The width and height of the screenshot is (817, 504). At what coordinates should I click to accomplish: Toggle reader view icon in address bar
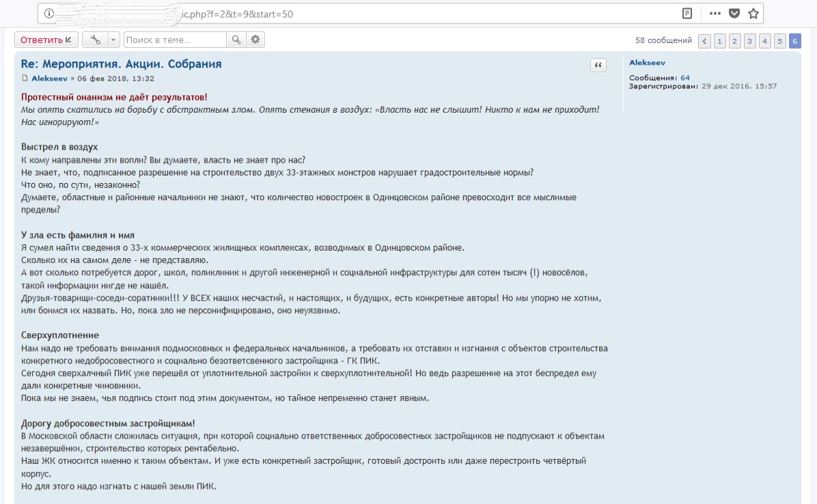(687, 14)
